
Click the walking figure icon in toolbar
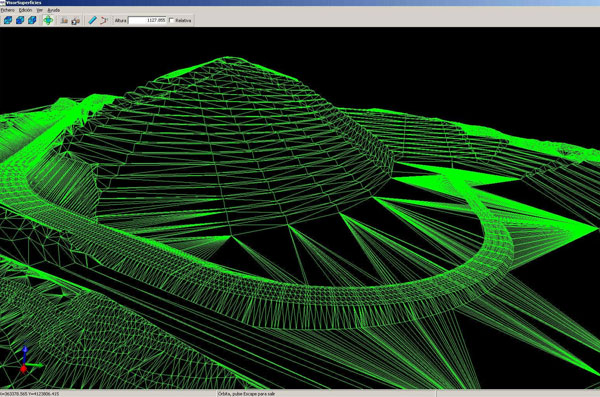coord(64,20)
